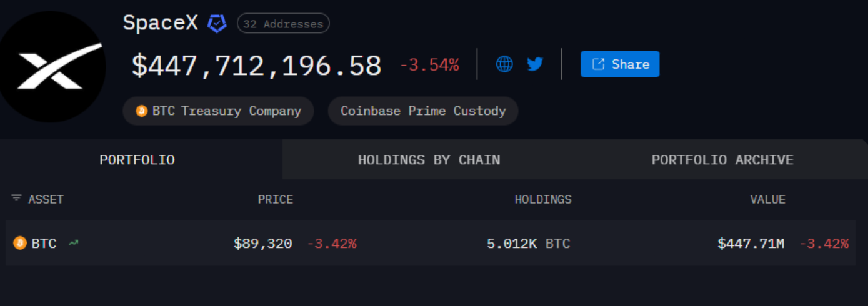The image size is (868, 306).
Task: Open the BTC asset link
Action: (44, 243)
